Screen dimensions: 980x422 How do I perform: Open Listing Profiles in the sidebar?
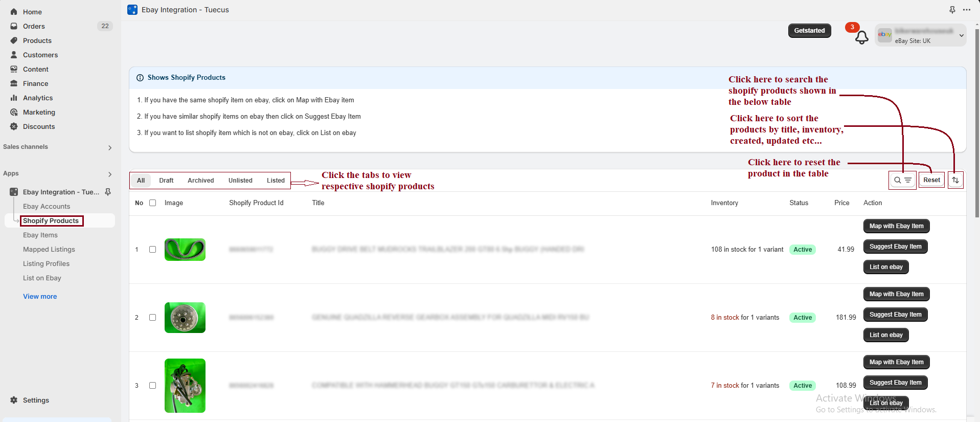tap(46, 264)
